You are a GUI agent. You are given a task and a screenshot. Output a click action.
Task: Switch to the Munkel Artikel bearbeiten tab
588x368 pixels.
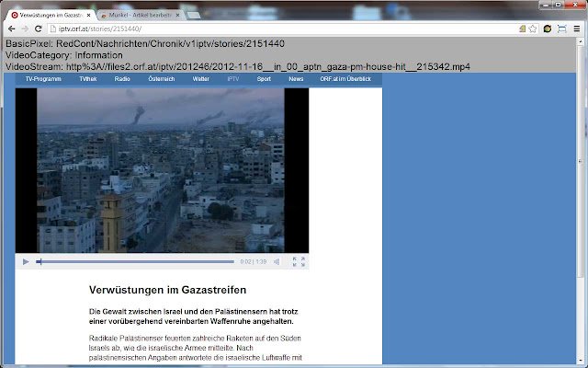[x=140, y=15]
